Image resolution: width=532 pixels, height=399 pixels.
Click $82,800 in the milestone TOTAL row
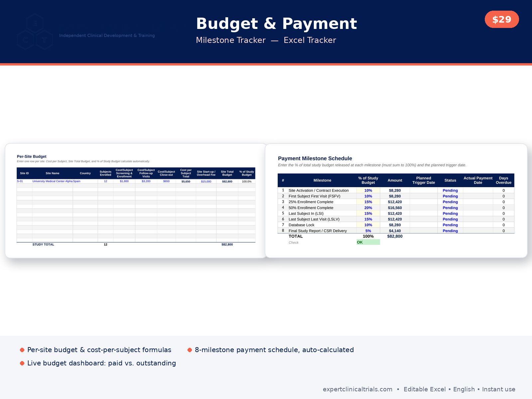point(395,236)
